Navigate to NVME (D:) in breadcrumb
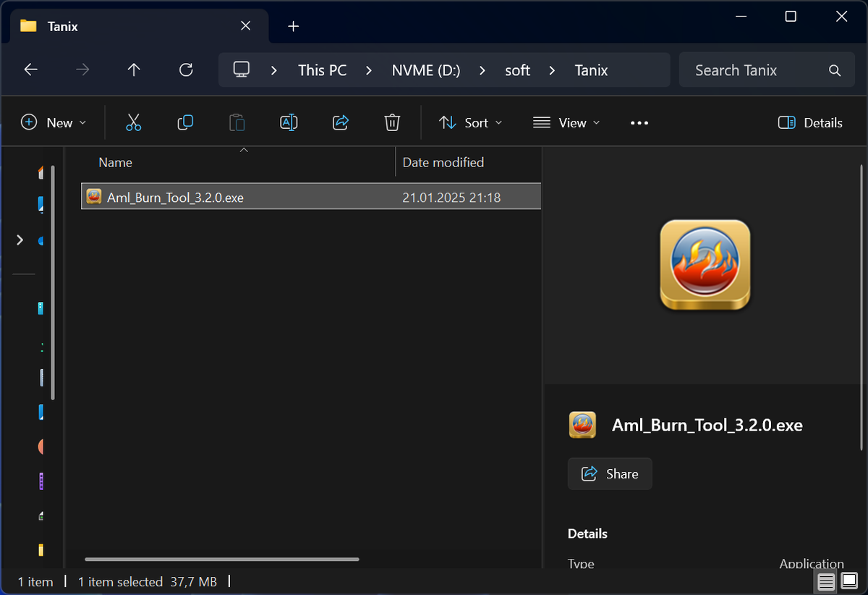 (x=426, y=70)
